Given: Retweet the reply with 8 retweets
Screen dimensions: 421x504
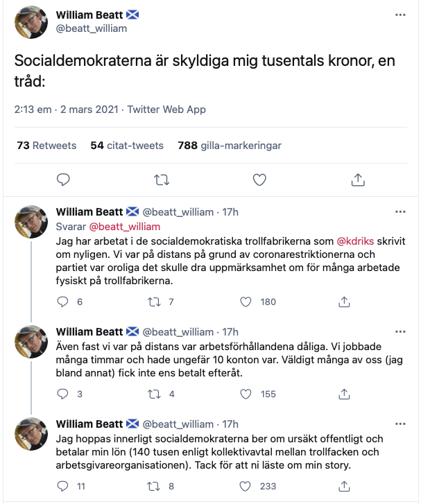Looking at the screenshot, I should pyautogui.click(x=154, y=486).
